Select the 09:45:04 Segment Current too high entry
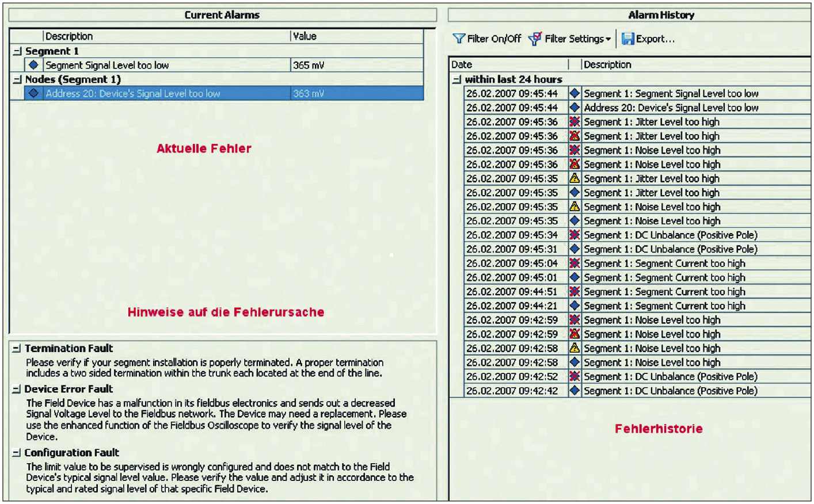 tap(664, 264)
